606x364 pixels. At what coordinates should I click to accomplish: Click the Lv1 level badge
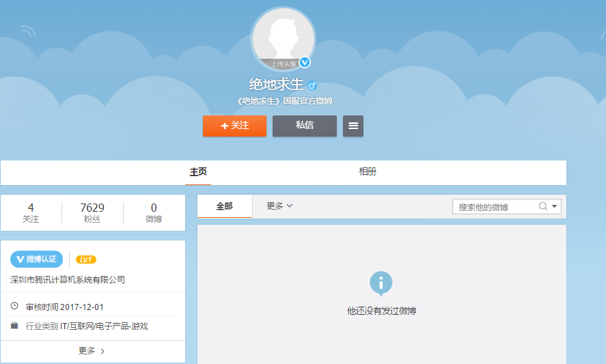(x=86, y=260)
